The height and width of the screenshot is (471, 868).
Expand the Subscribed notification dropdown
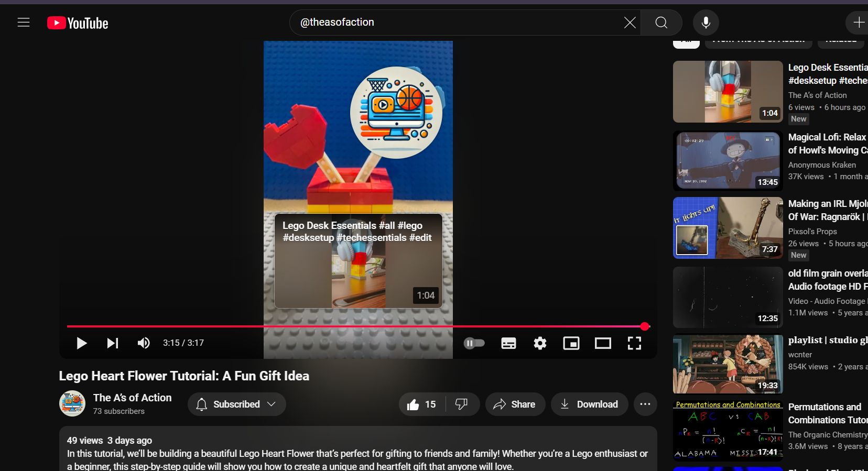236,404
